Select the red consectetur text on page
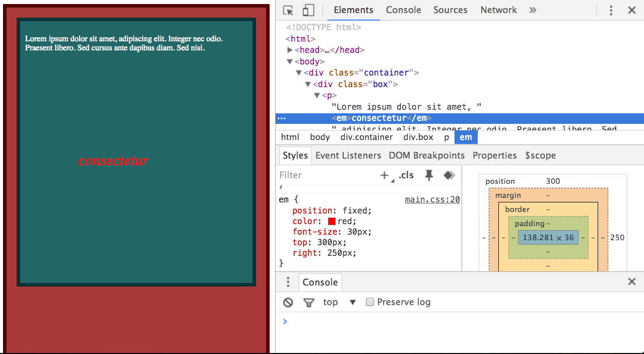Viewport: 644px width, 354px height. pyautogui.click(x=113, y=161)
